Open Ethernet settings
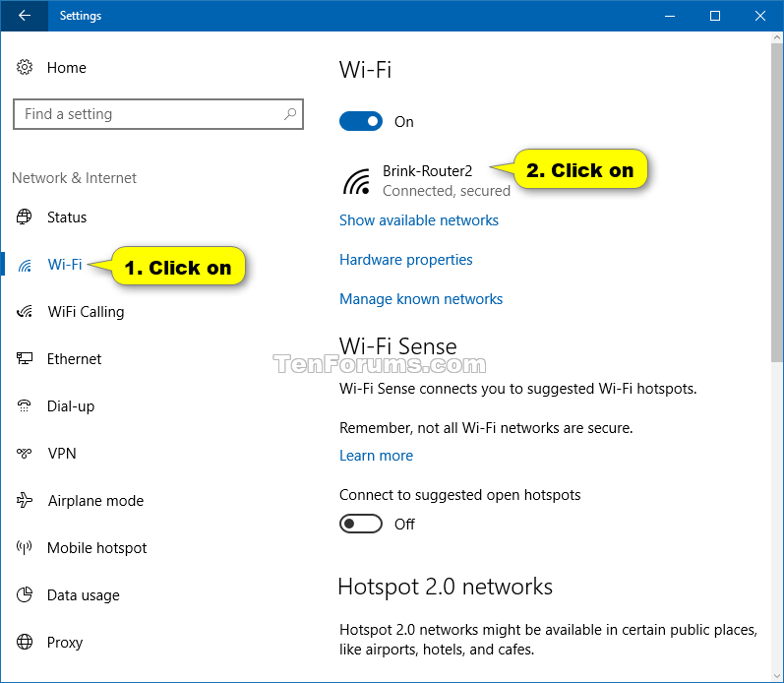The width and height of the screenshot is (784, 683). [74, 359]
